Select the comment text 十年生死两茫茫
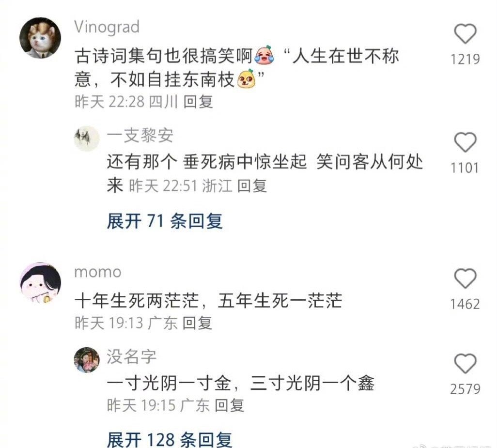Viewport: 497px width, 448px height. (x=137, y=301)
